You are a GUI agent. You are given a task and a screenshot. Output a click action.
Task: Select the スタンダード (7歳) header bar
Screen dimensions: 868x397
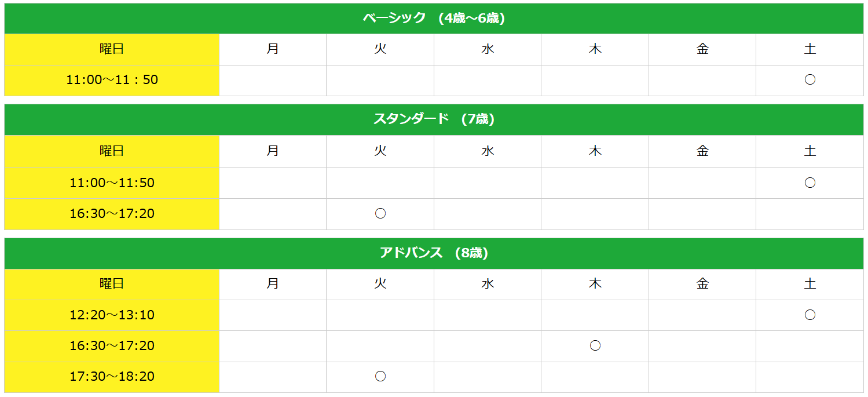(434, 119)
